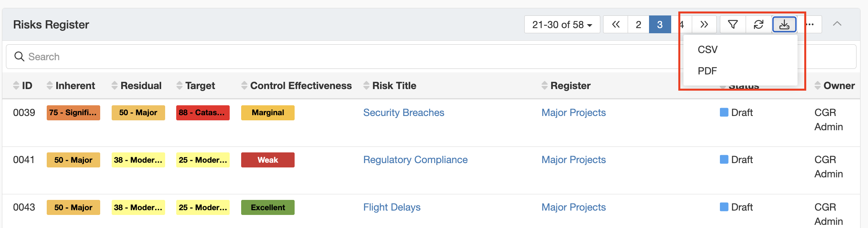This screenshot has width=868, height=228.
Task: Choose CSV from the export menu
Action: [x=708, y=49]
